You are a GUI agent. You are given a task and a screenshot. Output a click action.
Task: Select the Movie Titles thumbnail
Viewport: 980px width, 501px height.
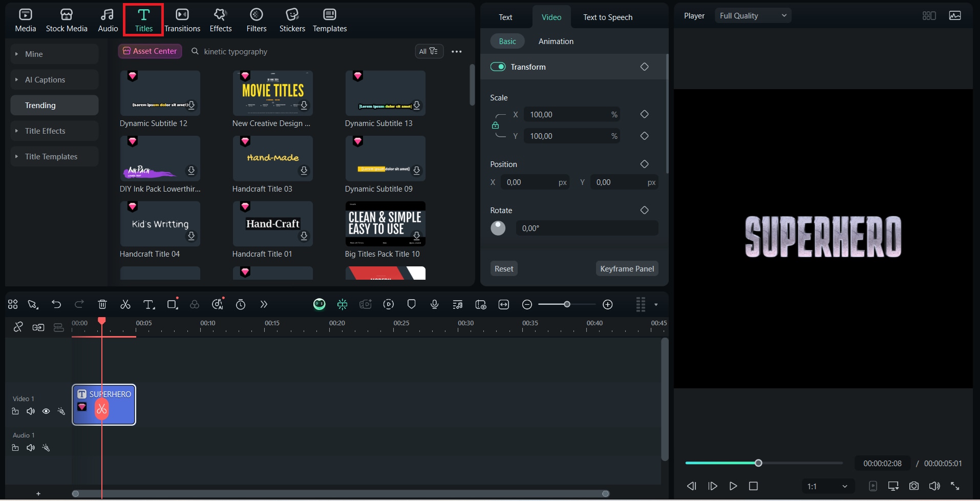273,93
